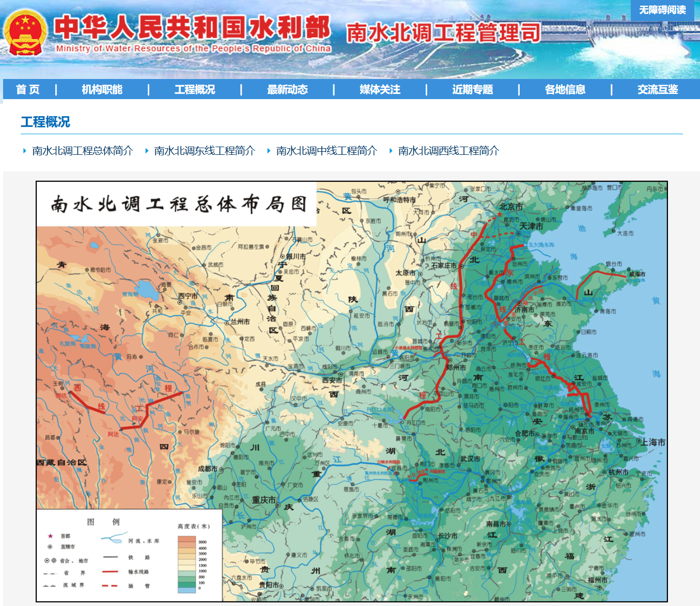This screenshot has height=606, width=700.
Task: Click the national emblem logo in the header
Action: coord(25,33)
